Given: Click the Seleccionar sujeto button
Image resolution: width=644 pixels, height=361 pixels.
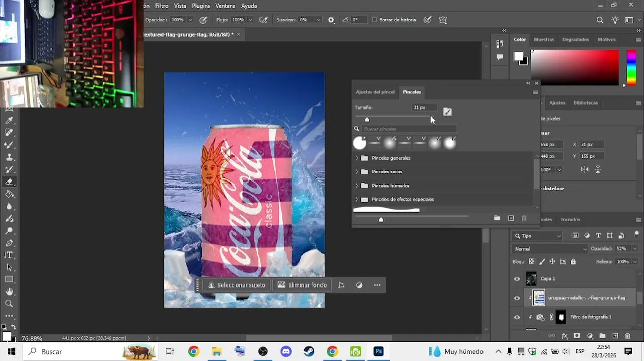Looking at the screenshot, I should [x=236, y=285].
